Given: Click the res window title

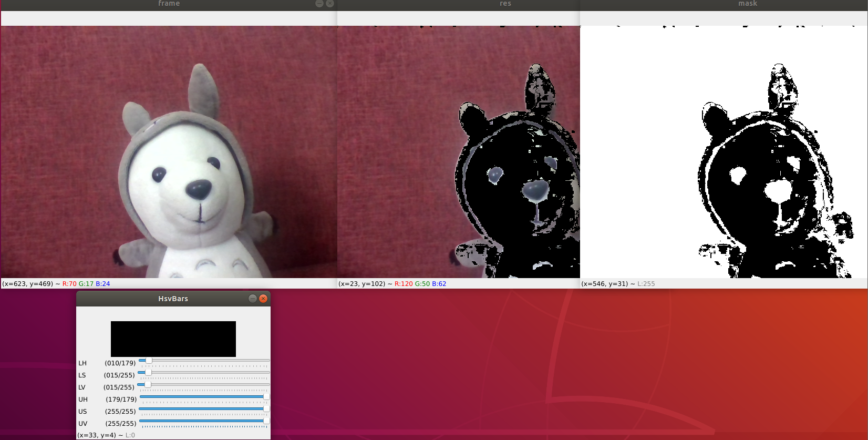Looking at the screenshot, I should [x=505, y=3].
